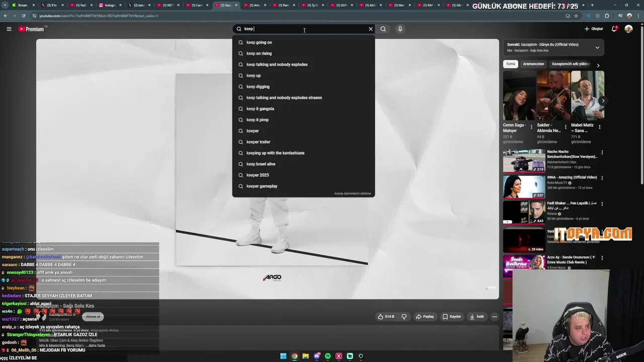Select suggestion "keep it gangsta"
This screenshot has height=362, width=644.
[303, 109]
